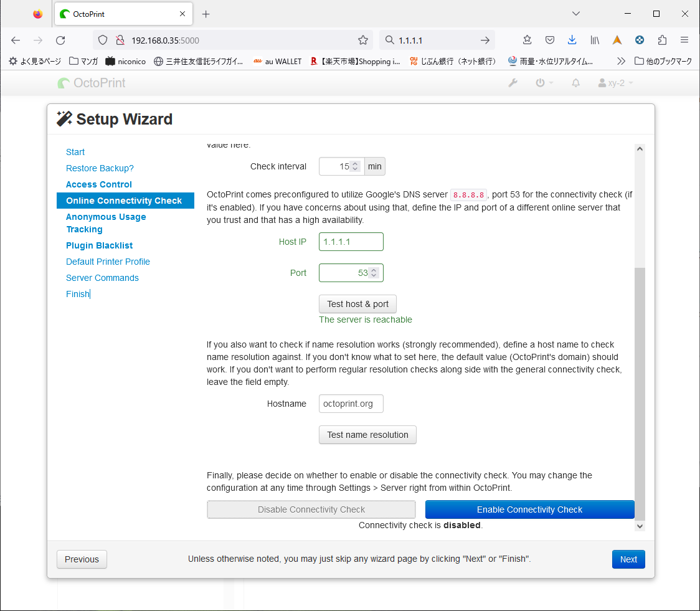Open a new browser tab

pos(206,14)
